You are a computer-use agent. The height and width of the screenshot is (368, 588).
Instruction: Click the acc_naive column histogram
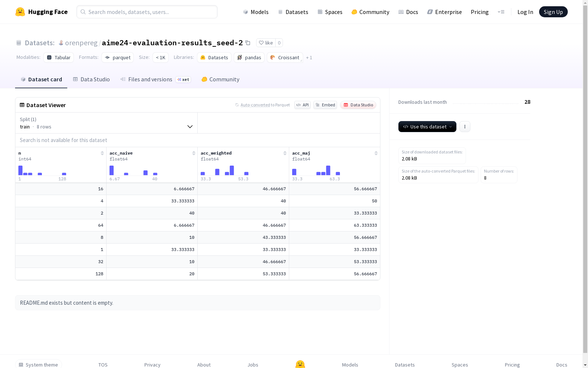(x=133, y=170)
